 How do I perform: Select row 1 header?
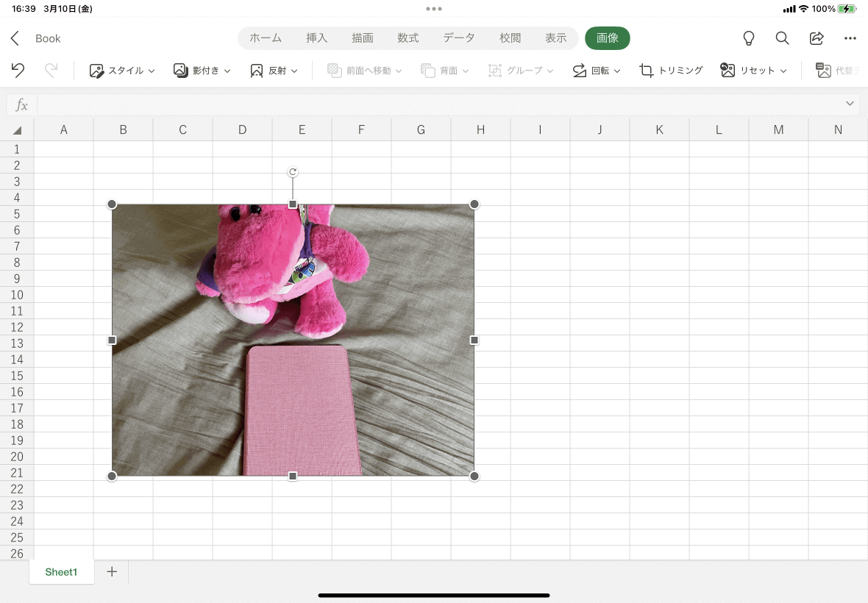click(x=17, y=149)
